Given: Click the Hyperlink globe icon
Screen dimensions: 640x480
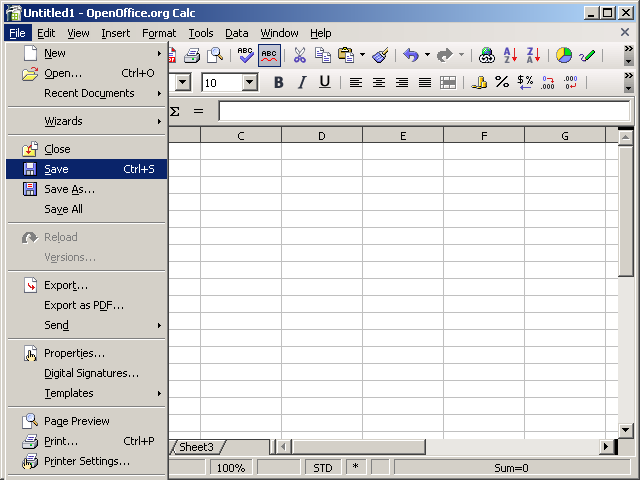Looking at the screenshot, I should (x=487, y=55).
